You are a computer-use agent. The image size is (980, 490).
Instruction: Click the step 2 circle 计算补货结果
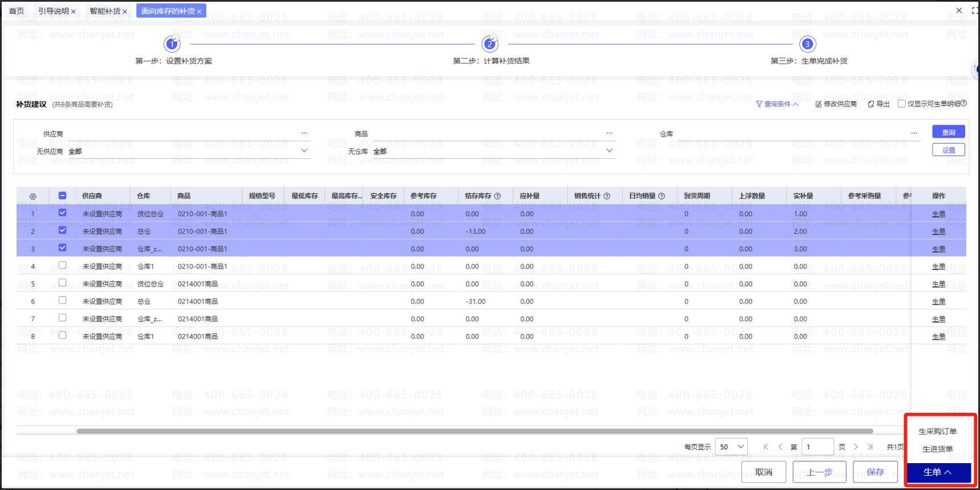[x=490, y=44]
